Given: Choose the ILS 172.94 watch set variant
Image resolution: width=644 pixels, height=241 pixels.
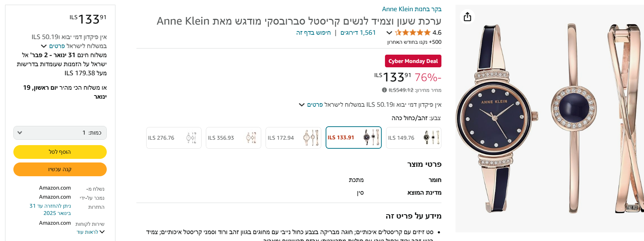Looking at the screenshot, I should click(x=293, y=138).
